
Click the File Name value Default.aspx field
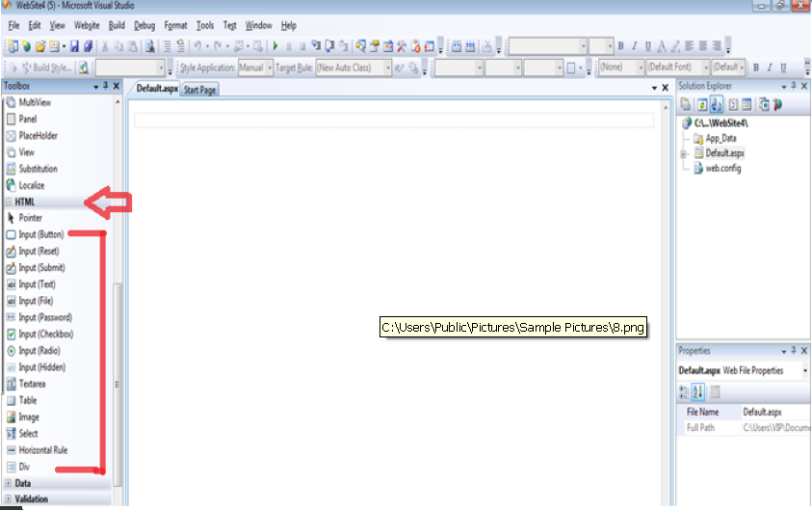775,412
